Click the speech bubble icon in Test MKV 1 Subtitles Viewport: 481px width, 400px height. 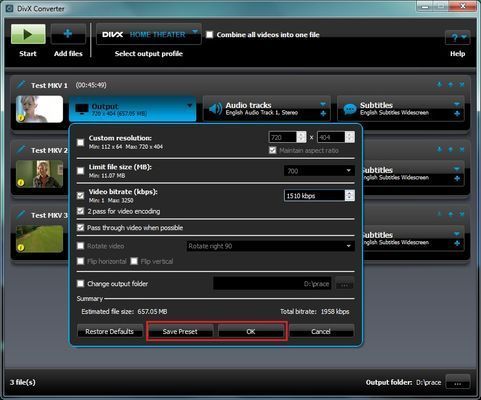(350, 109)
